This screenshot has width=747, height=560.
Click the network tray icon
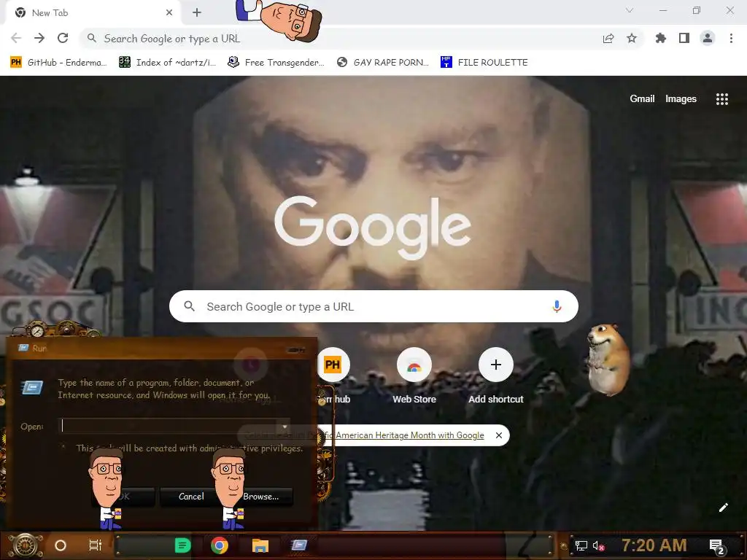581,545
